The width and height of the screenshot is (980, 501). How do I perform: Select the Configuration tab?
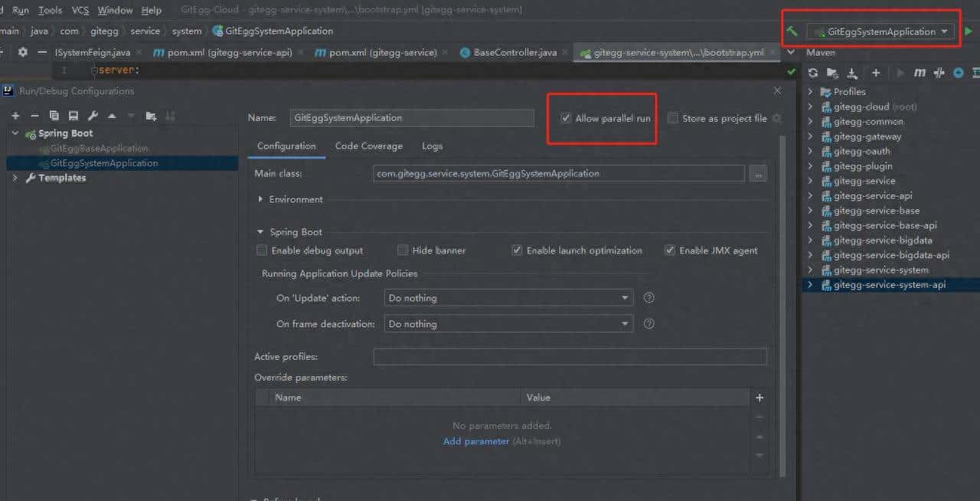pos(286,146)
